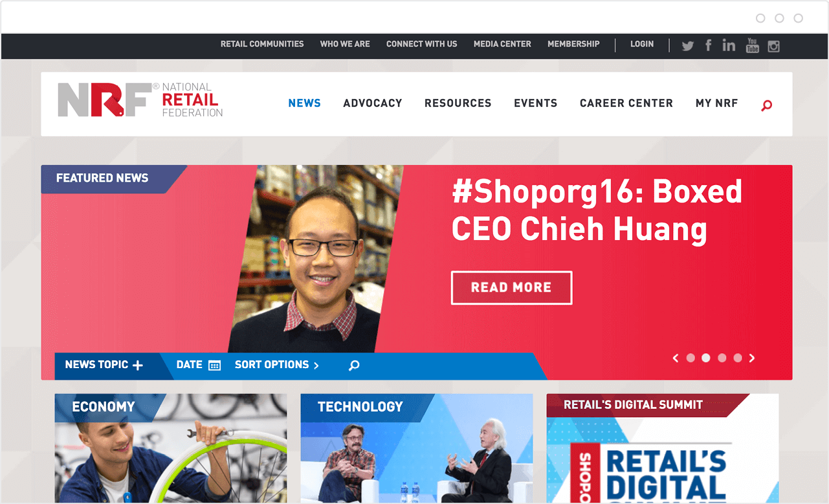Image resolution: width=829 pixels, height=504 pixels.
Task: Open the Login link
Action: tap(642, 44)
